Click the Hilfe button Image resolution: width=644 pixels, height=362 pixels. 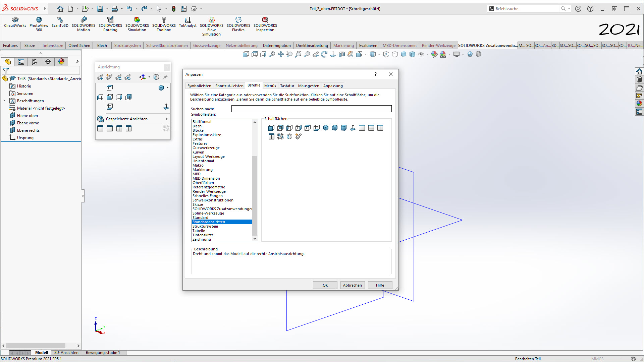pyautogui.click(x=380, y=285)
